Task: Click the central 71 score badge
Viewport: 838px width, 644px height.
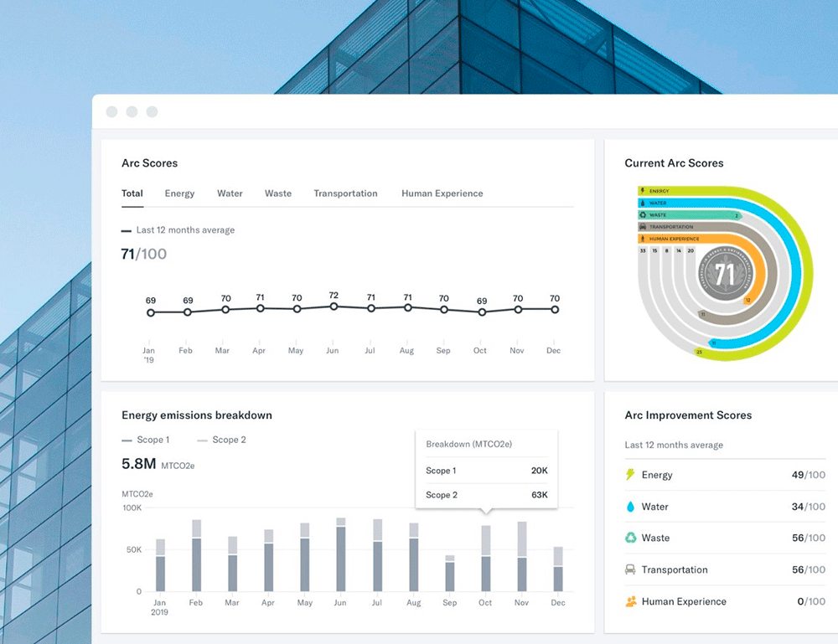Action: tap(725, 274)
